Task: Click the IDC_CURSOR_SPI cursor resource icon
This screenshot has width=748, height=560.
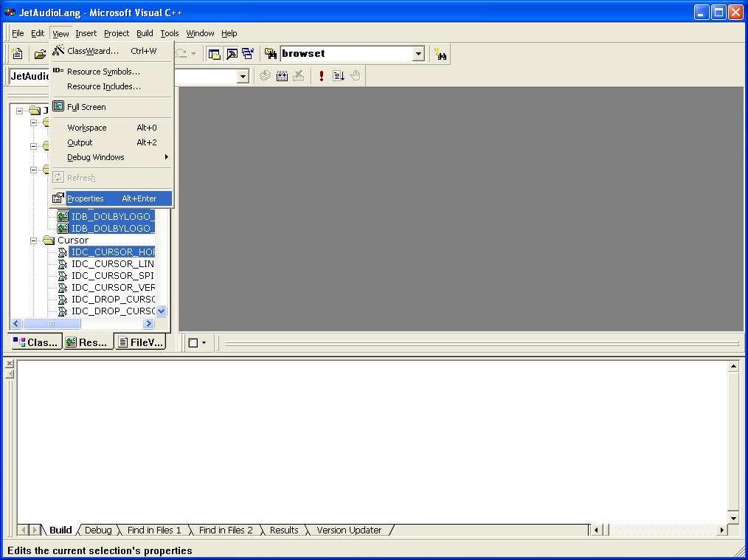Action: (x=63, y=276)
